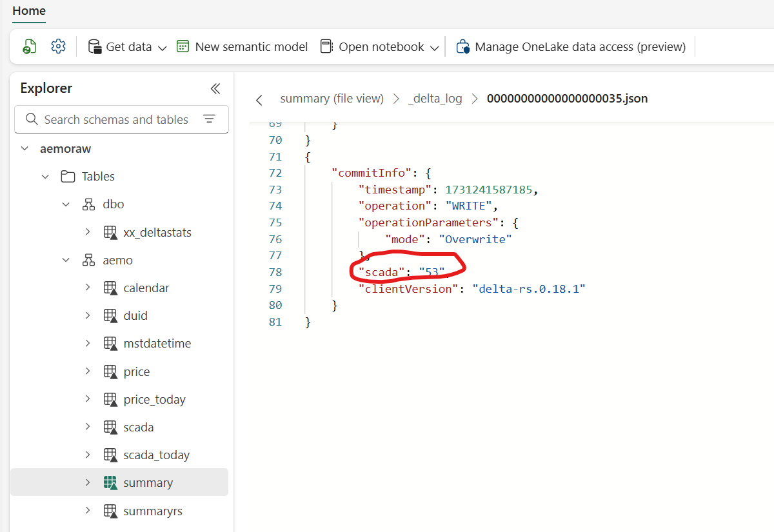Viewport: 774px width, 532px height.
Task: Select the summaryrs table label
Action: click(153, 511)
